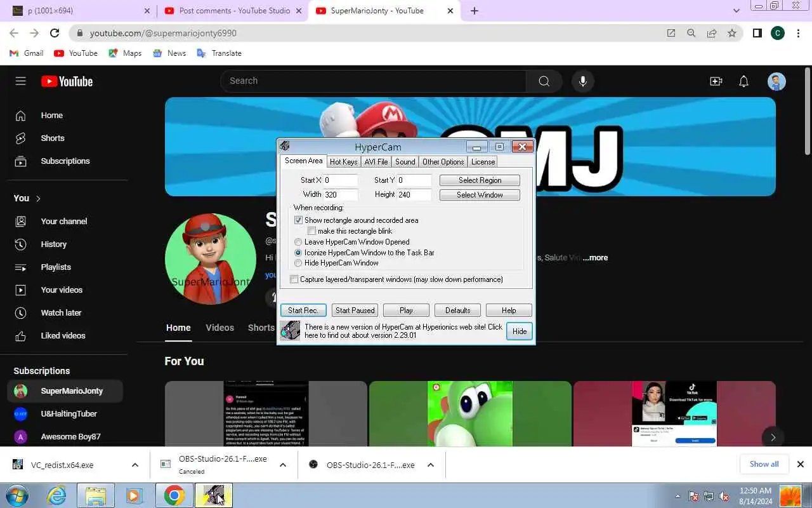Open SuperMarioJonty subscription channel

(65, 391)
